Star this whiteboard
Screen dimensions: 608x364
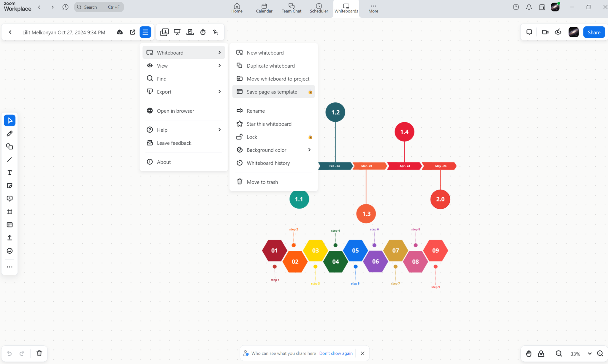click(x=269, y=124)
